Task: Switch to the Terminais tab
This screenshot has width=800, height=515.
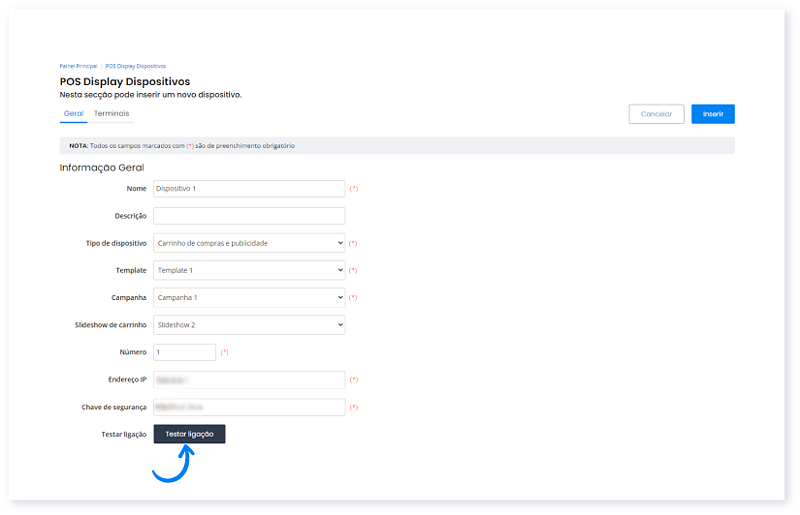Action: (111, 114)
